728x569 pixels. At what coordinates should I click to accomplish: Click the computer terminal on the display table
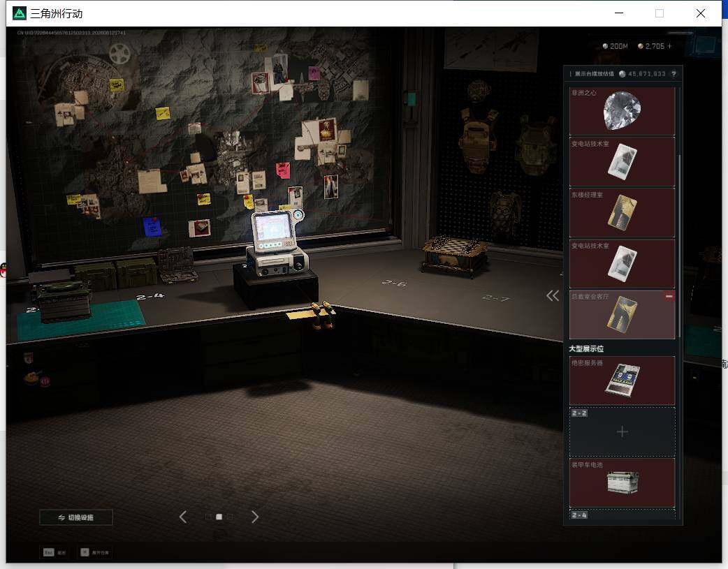pos(277,244)
